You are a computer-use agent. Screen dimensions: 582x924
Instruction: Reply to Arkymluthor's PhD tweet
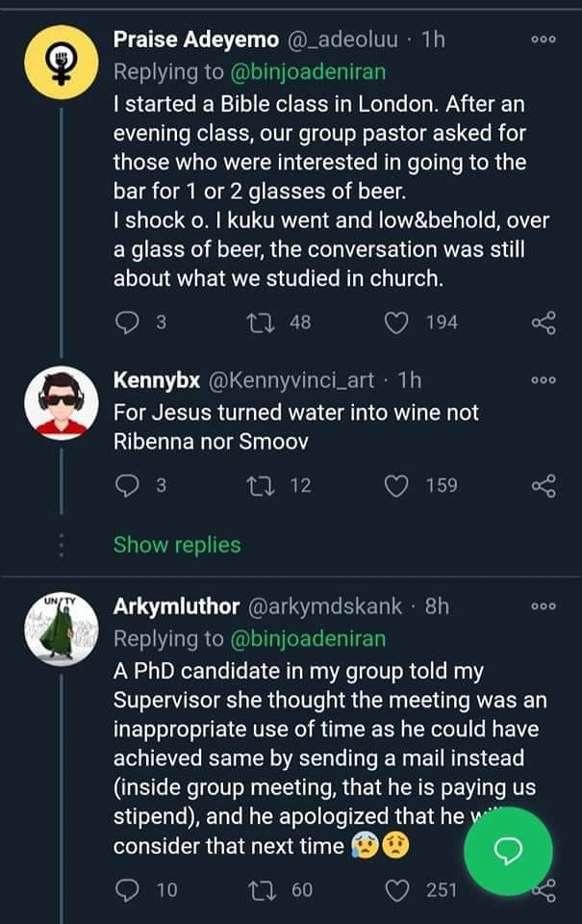pos(128,889)
